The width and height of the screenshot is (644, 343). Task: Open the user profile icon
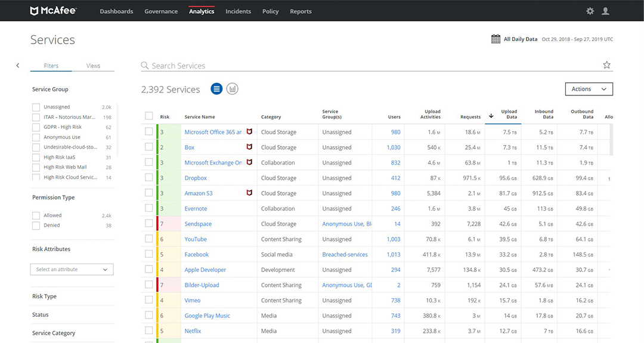tap(605, 11)
